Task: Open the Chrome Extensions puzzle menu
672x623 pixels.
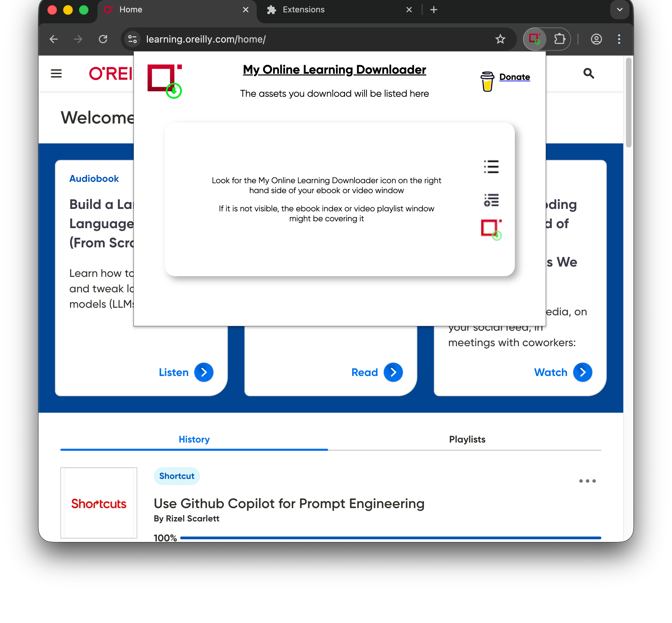Action: (559, 39)
